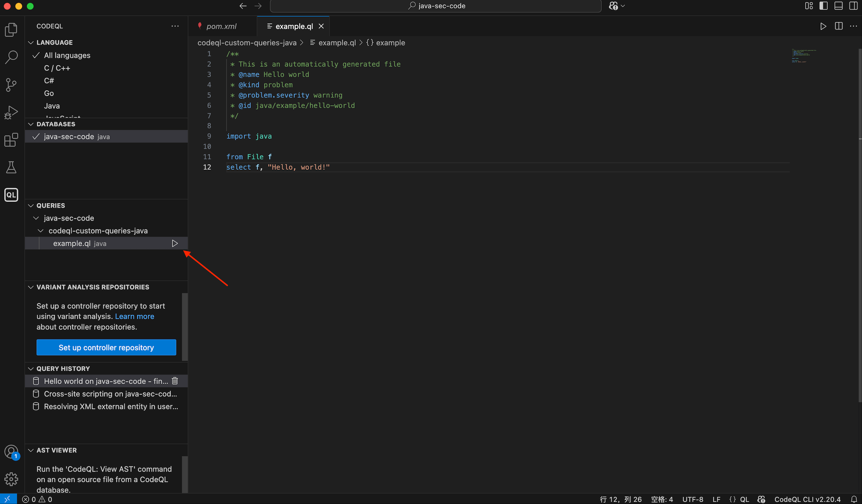
Task: Switch to the pom.xml tab
Action: (221, 26)
